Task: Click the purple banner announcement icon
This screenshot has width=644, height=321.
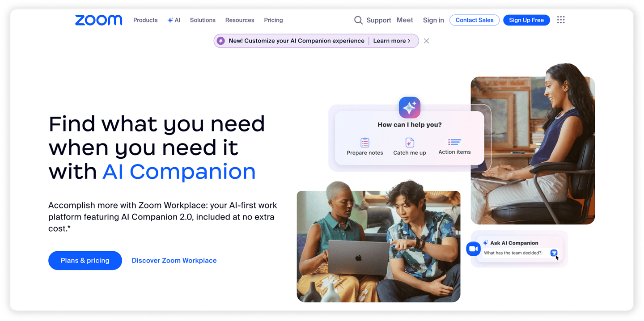Action: pos(220,41)
